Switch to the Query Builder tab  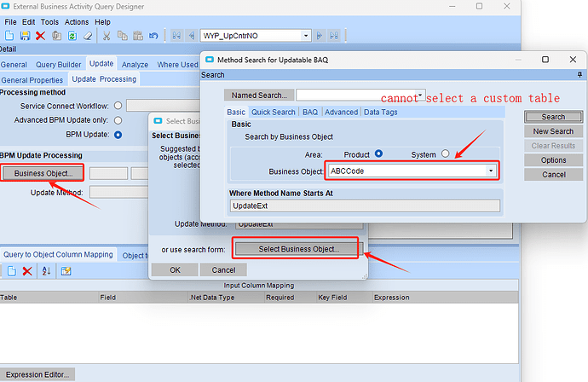point(59,65)
